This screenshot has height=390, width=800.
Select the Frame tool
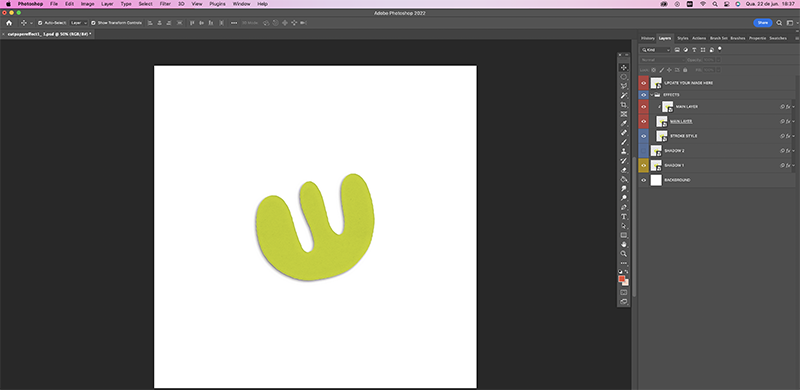[623, 114]
